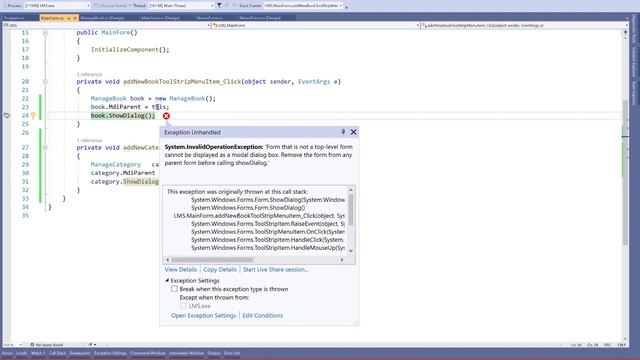
Task: Open the editor zoom percentage dropdown
Action: coord(12,345)
